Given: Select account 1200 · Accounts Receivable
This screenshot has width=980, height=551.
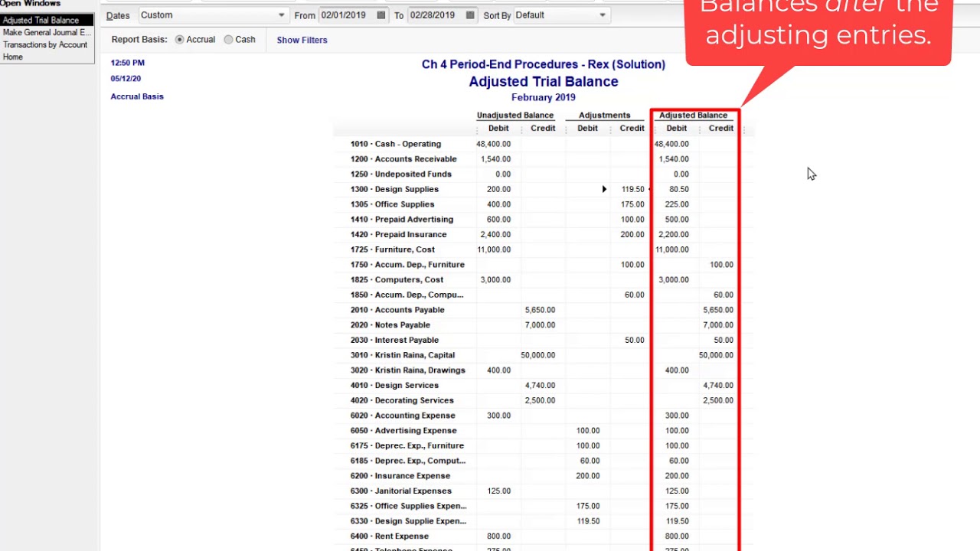Looking at the screenshot, I should coord(403,159).
